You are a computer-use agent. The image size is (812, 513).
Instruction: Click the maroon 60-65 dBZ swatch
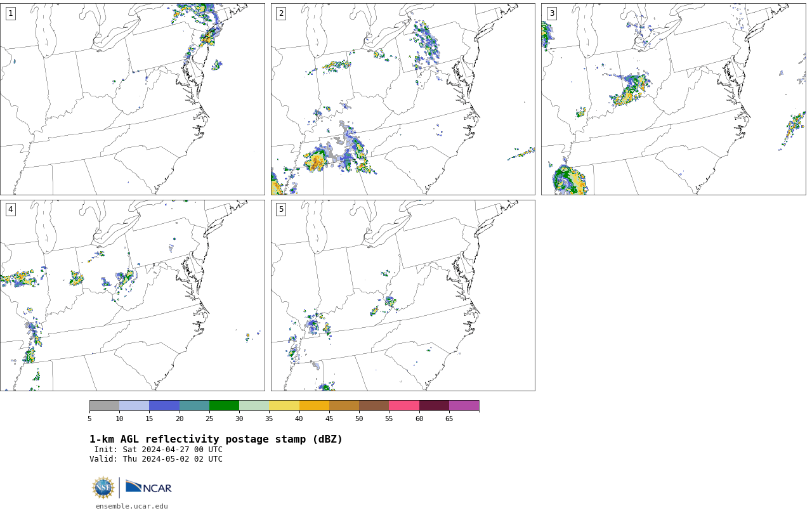[434, 406]
